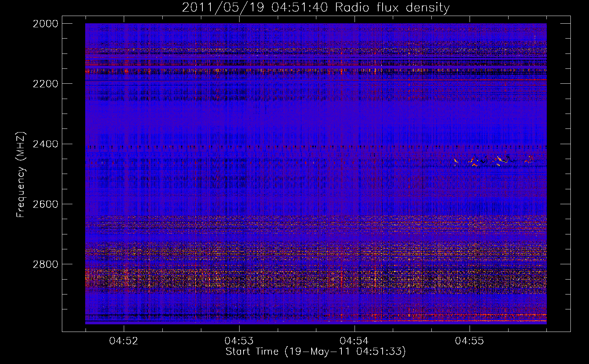Image resolution: width=589 pixels, height=364 pixels.
Task: Click the 2000 frequency tick label
Action: [46, 24]
